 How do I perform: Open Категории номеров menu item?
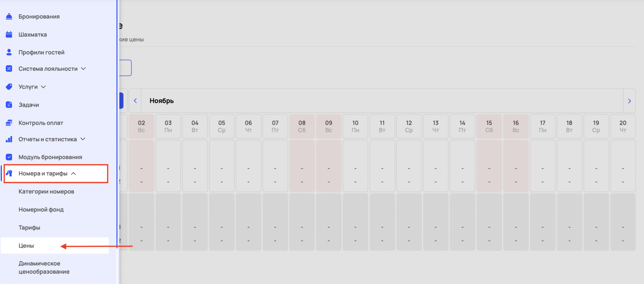[x=46, y=192]
